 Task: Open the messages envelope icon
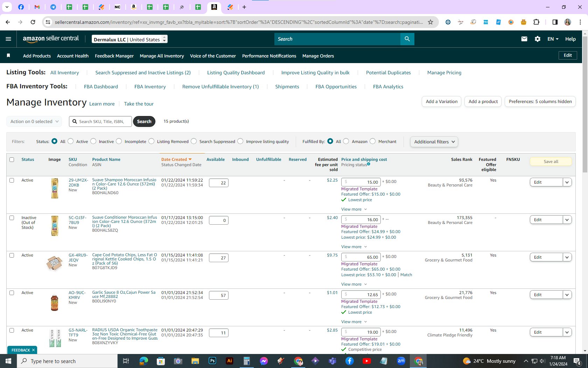tap(524, 39)
